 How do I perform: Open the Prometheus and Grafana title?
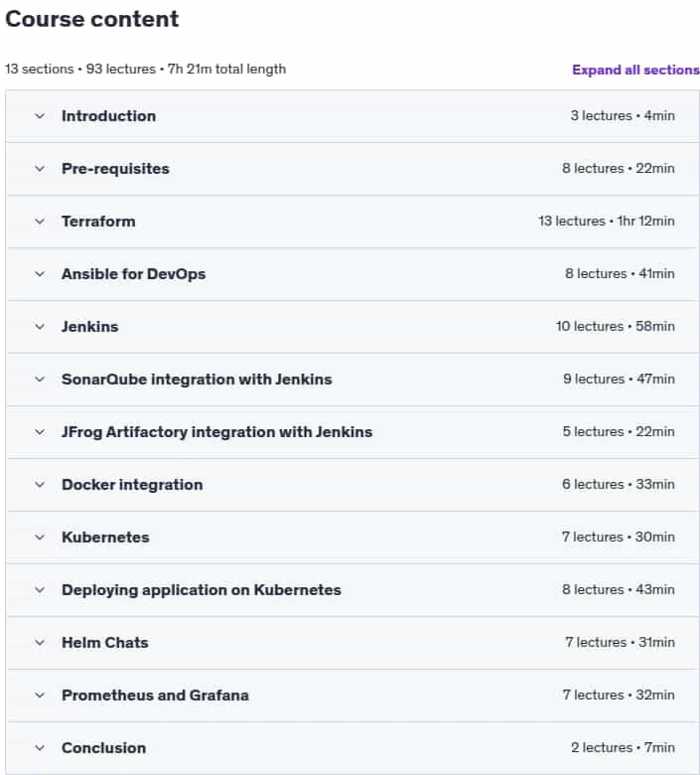point(155,696)
